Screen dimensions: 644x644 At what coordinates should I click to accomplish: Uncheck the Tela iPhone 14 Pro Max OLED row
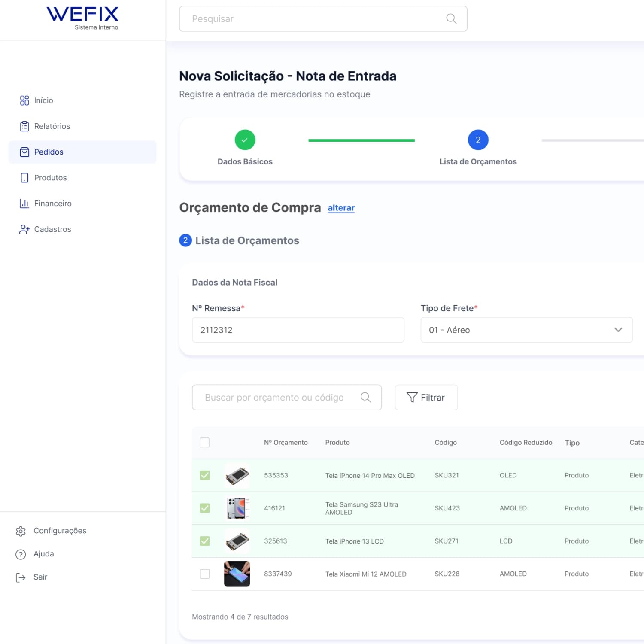click(205, 475)
